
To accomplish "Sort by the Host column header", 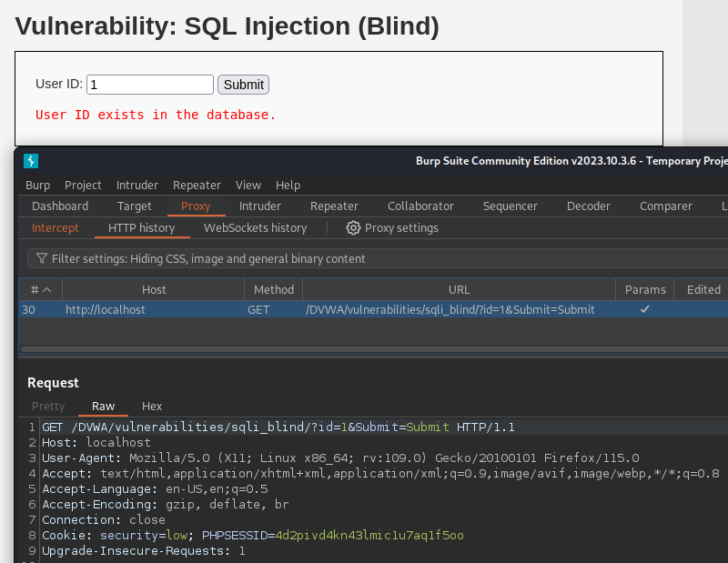I will point(154,290).
